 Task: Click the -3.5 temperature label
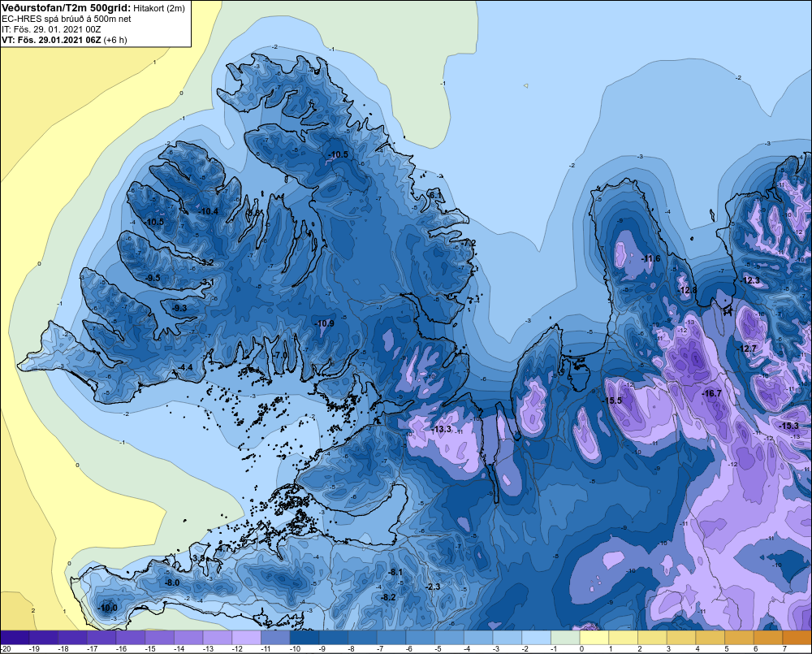(x=198, y=558)
